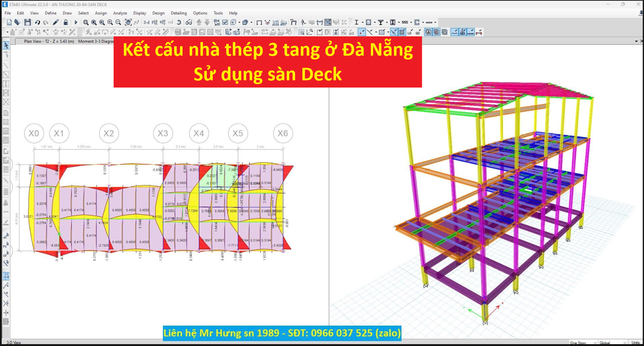This screenshot has height=346, width=644.
Task: Click the Undo arrow icon
Action: [x=37, y=22]
